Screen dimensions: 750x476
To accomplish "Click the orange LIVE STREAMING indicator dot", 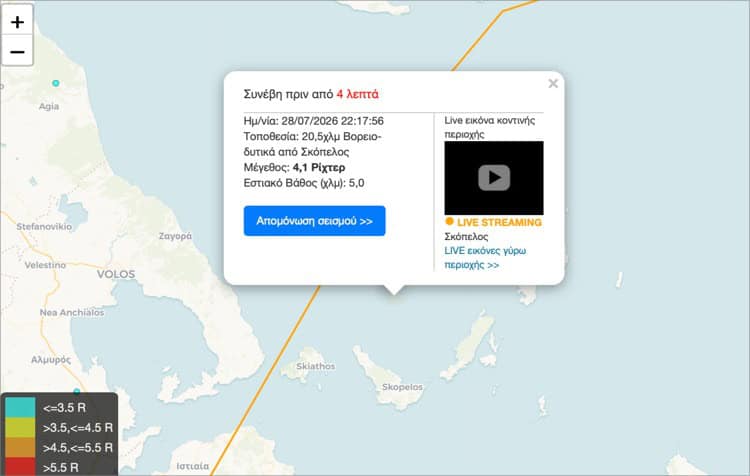I will point(449,221).
